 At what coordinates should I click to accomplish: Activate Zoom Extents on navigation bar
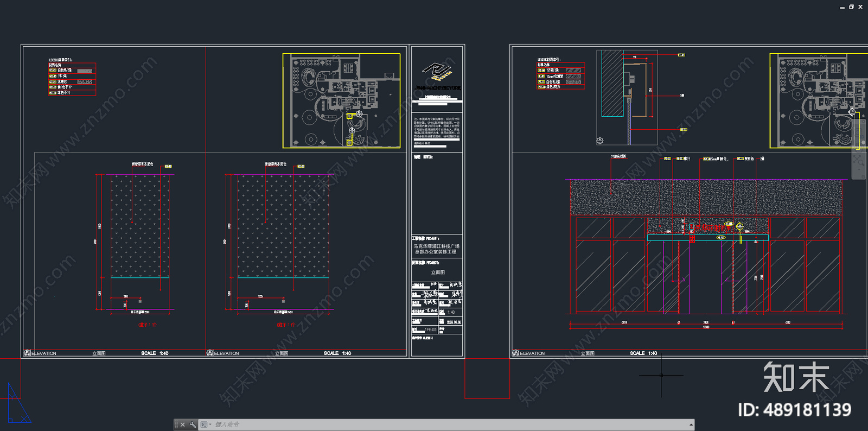(859, 160)
